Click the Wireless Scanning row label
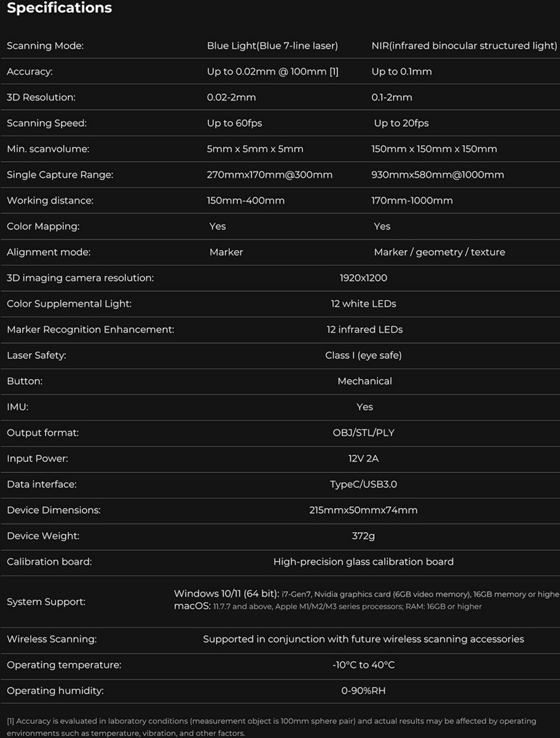This screenshot has width=560, height=738. pos(52,640)
